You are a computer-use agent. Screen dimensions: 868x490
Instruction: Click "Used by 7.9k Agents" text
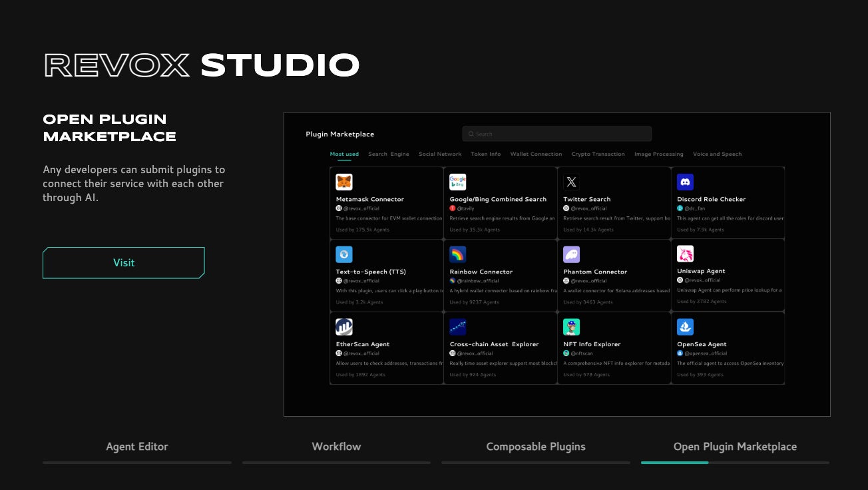(701, 230)
